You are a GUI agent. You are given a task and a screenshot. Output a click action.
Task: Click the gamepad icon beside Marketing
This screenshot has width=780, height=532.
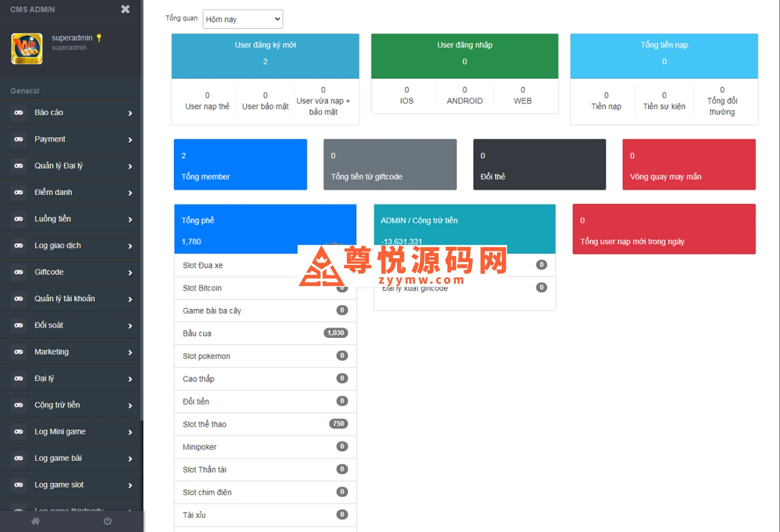click(x=19, y=352)
